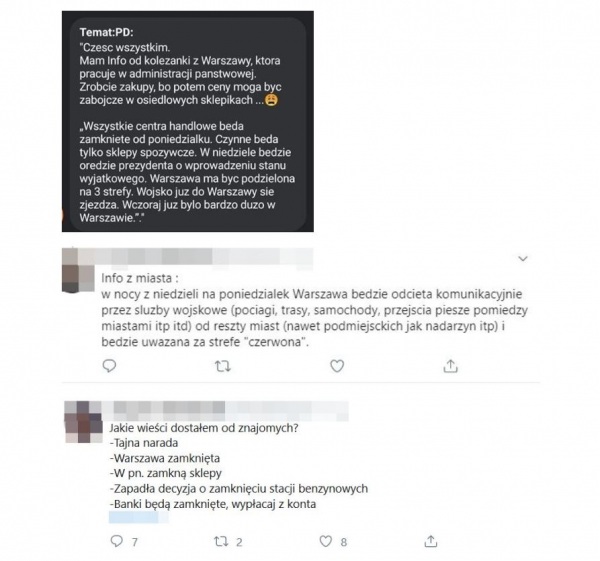Open the dark message screenshot image
This screenshot has height=561, width=600.
188,121
